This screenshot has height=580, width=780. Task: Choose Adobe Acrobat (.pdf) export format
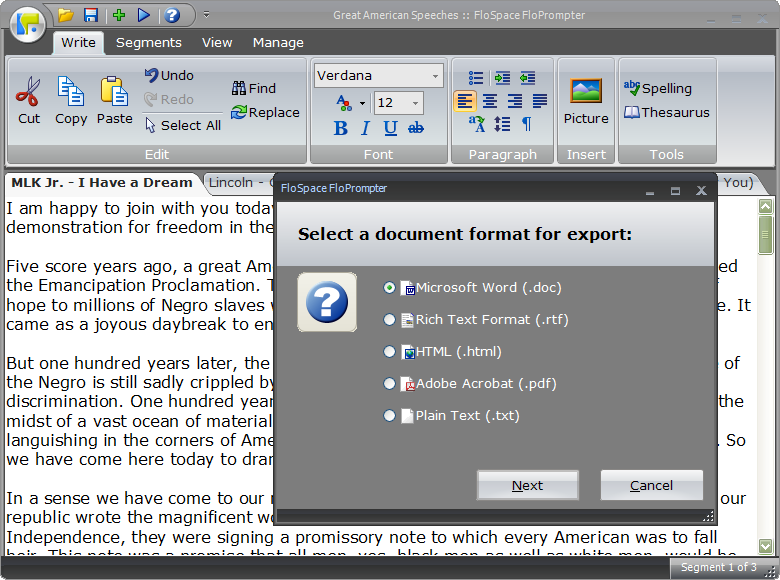click(470, 384)
